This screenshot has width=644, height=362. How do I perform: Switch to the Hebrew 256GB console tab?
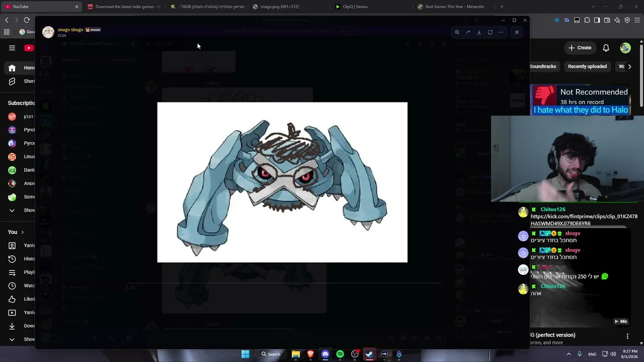coord(207,7)
